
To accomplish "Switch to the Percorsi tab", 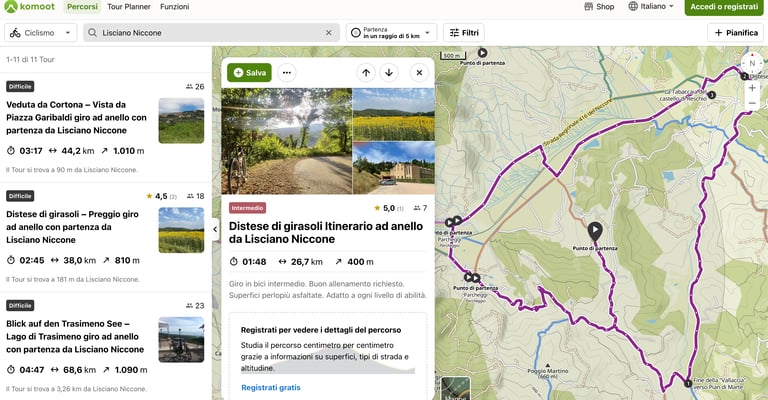I will pyautogui.click(x=82, y=7).
